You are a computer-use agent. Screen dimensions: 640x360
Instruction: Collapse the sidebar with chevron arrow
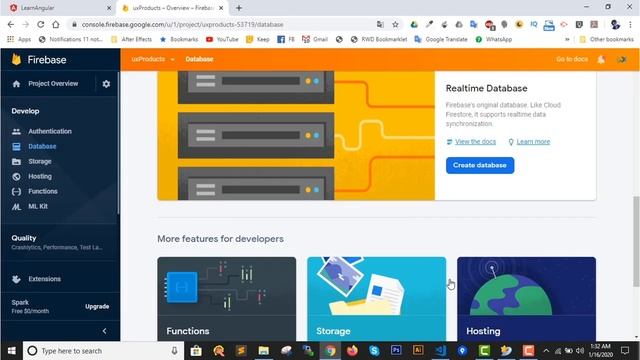pyautogui.click(x=104, y=331)
